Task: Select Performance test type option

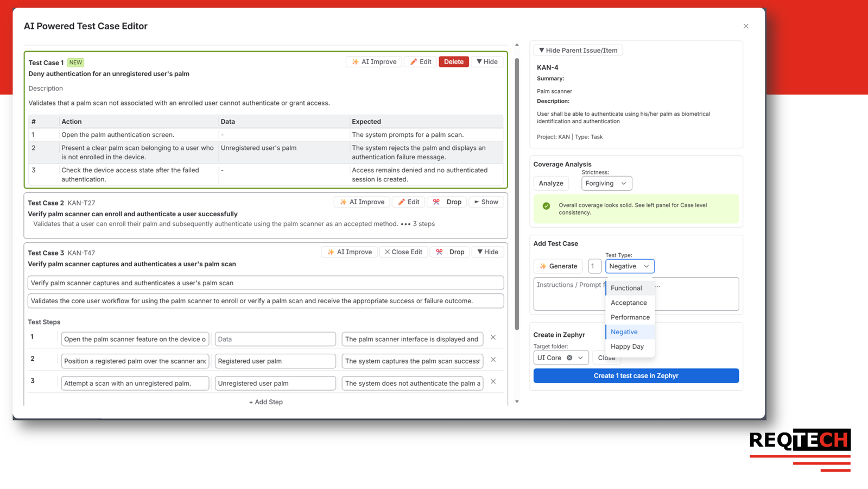Action: [630, 318]
